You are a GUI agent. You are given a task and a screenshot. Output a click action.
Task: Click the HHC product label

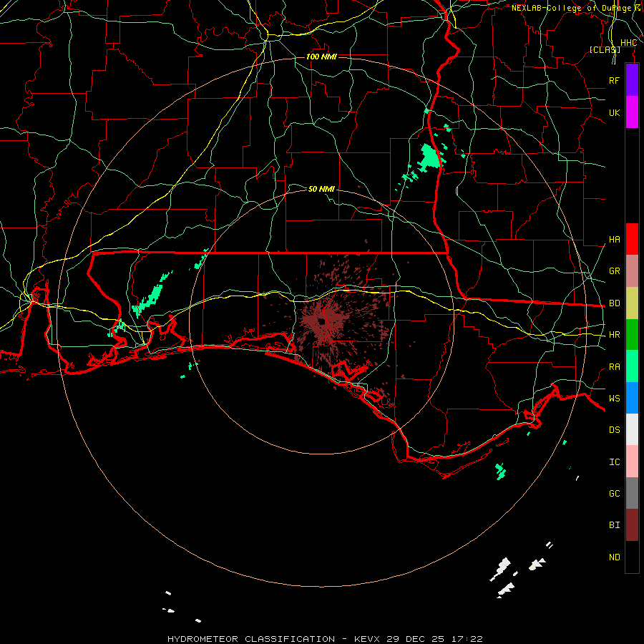pos(628,43)
